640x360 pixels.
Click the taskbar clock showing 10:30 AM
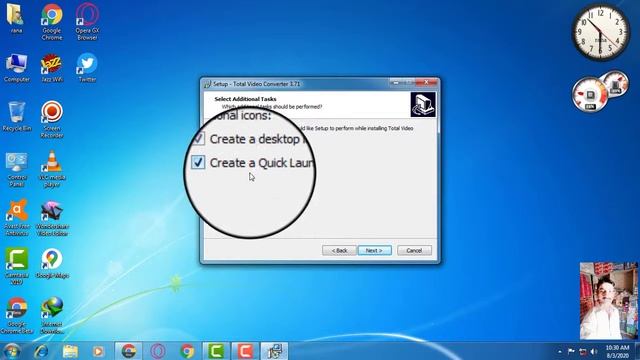(x=617, y=351)
